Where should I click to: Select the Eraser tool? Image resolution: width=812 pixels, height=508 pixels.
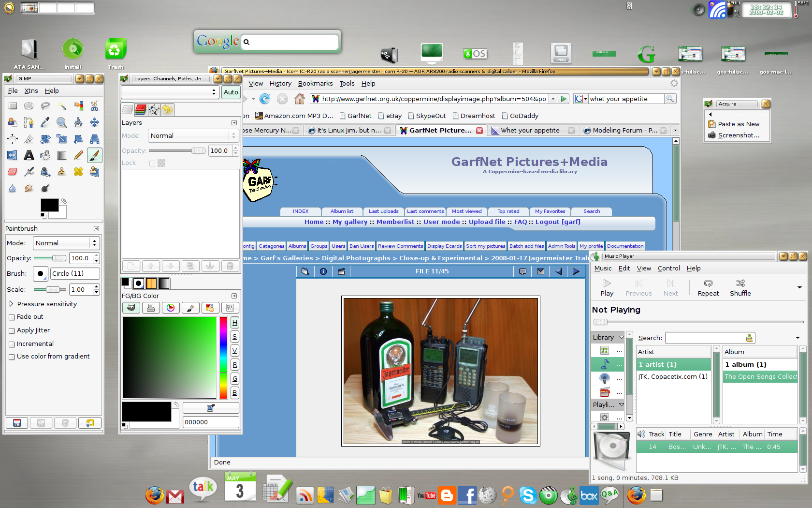(x=13, y=171)
